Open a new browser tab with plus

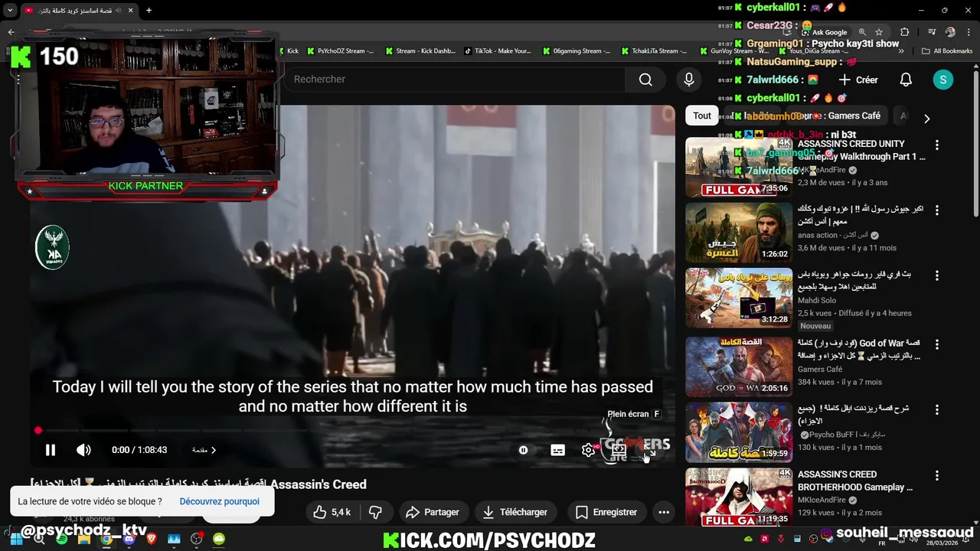[x=149, y=11]
